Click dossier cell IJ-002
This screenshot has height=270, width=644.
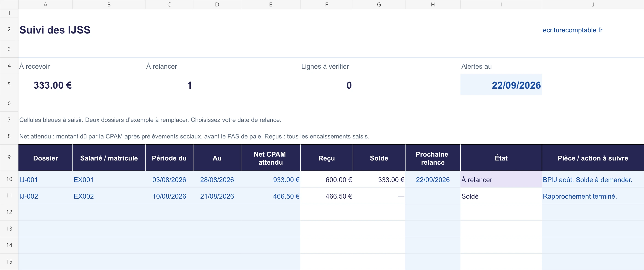46,196
